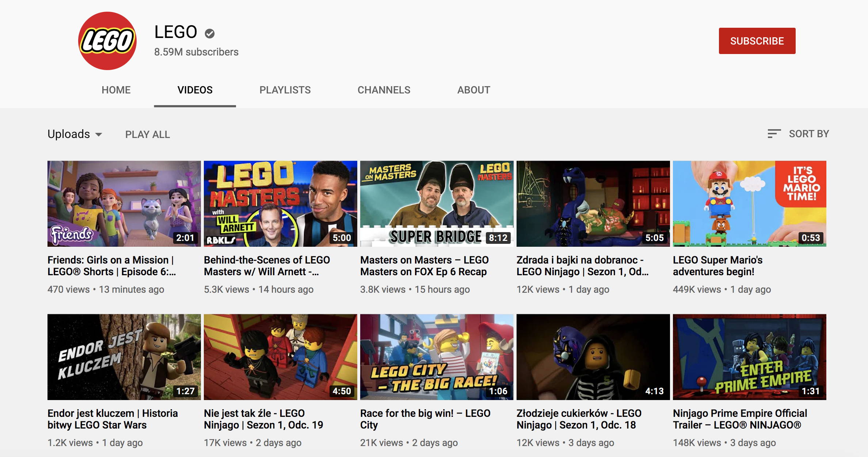The height and width of the screenshot is (457, 868).
Task: Click the 0:53 duration badge on Mario video
Action: [x=811, y=238]
